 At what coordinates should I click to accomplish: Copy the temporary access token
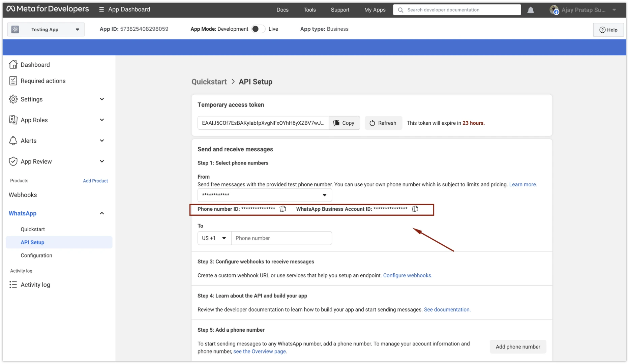tap(344, 123)
